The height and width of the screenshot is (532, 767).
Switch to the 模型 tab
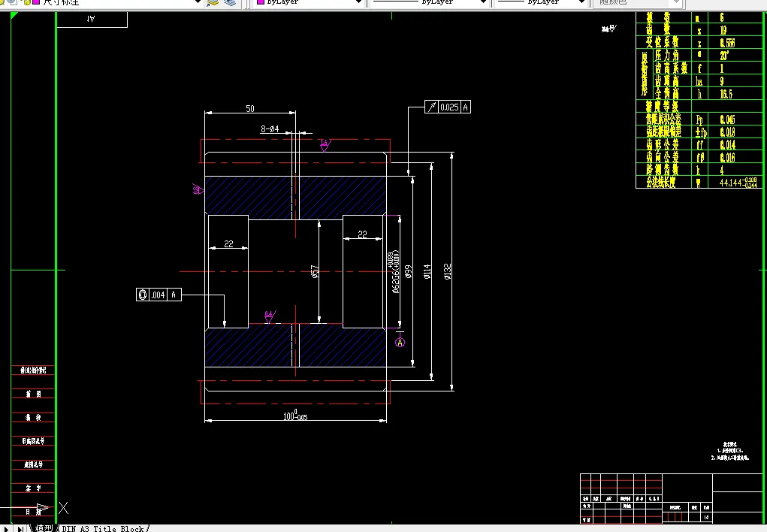tap(44, 528)
